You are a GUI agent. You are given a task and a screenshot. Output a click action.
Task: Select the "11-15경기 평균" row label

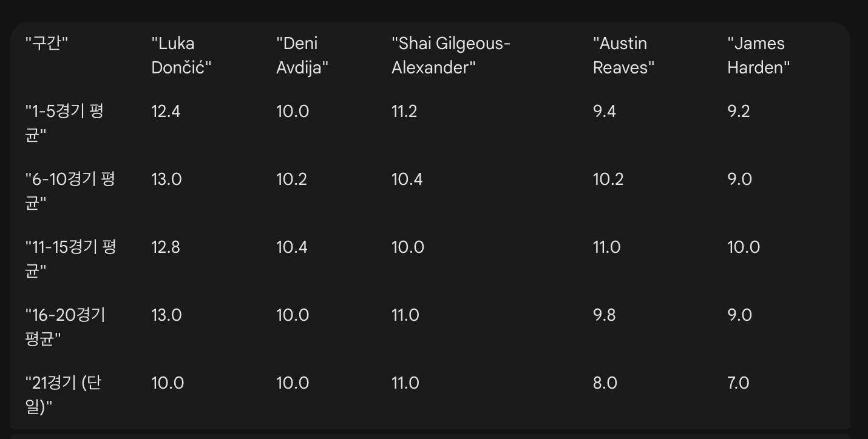pyautogui.click(x=70, y=259)
